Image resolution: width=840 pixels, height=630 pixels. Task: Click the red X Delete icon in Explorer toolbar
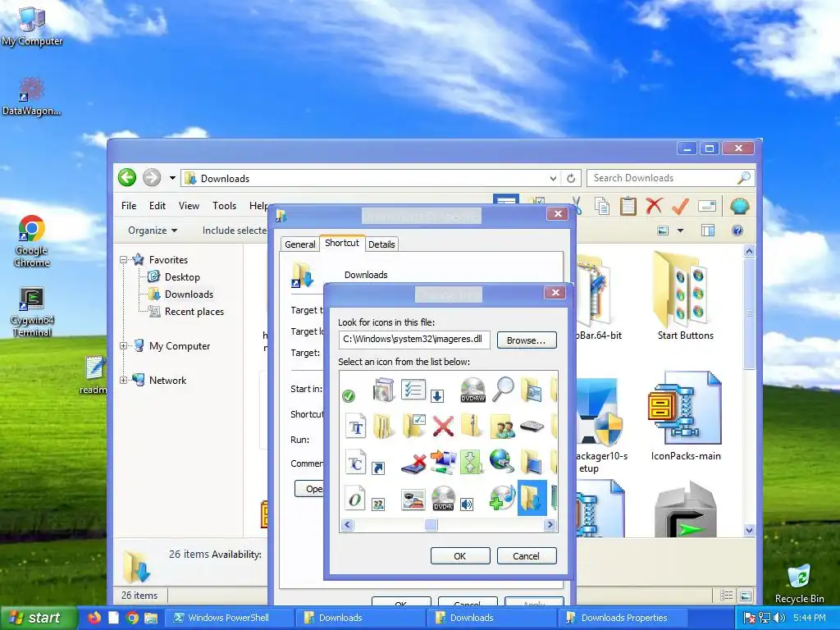click(x=654, y=206)
